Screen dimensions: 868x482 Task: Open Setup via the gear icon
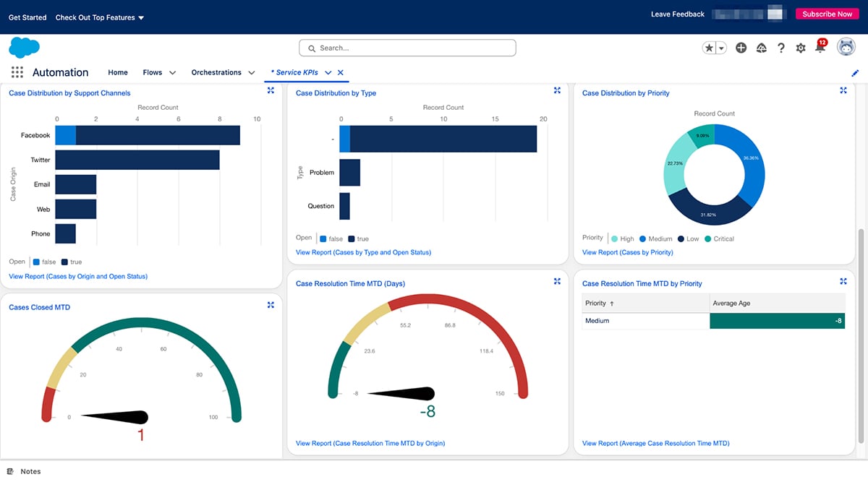point(800,48)
